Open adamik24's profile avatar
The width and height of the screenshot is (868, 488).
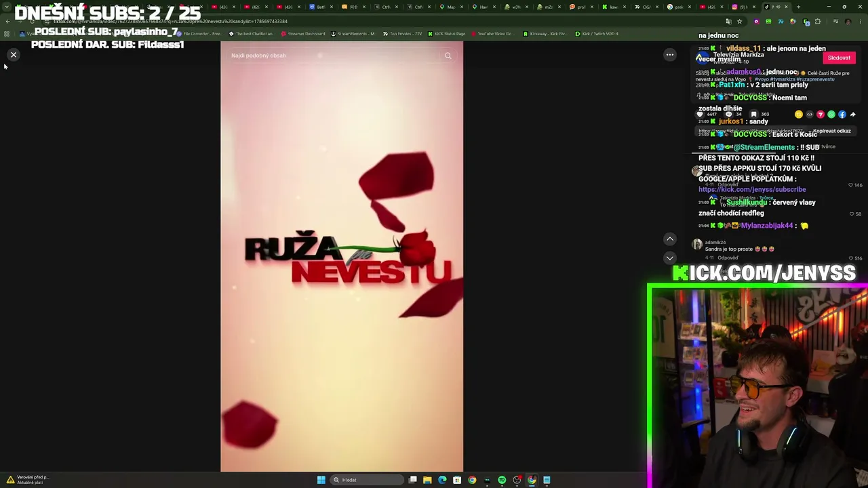point(697,245)
